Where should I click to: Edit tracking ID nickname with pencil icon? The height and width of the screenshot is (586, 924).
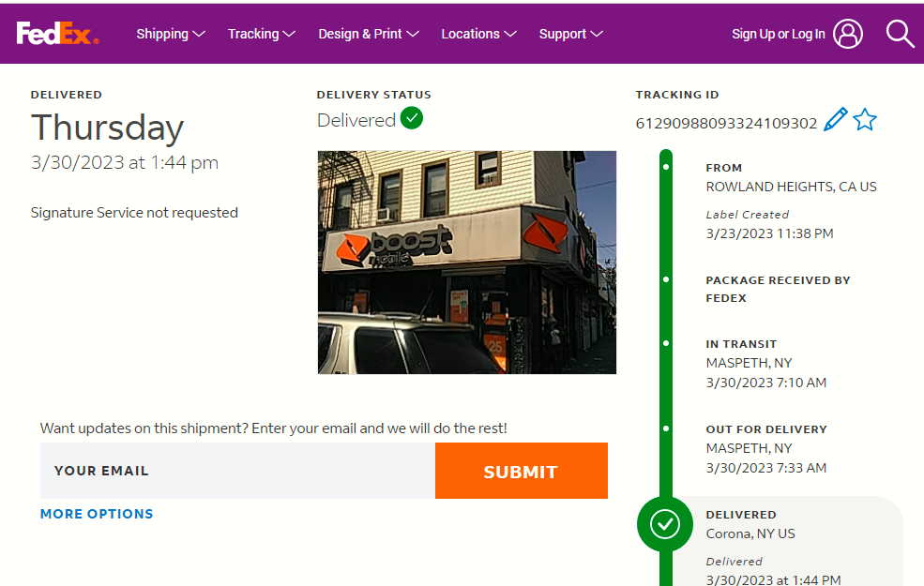pyautogui.click(x=835, y=120)
